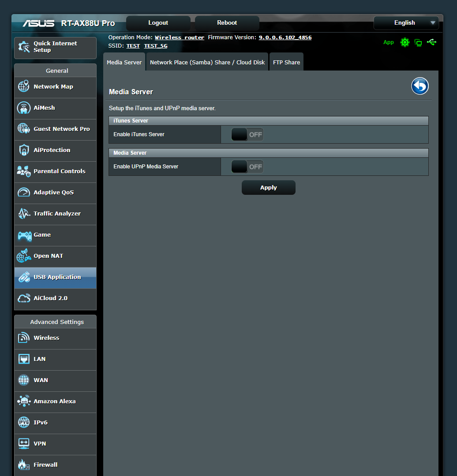Select AiProtection menu label
The width and height of the screenshot is (457, 476).
[x=52, y=150]
